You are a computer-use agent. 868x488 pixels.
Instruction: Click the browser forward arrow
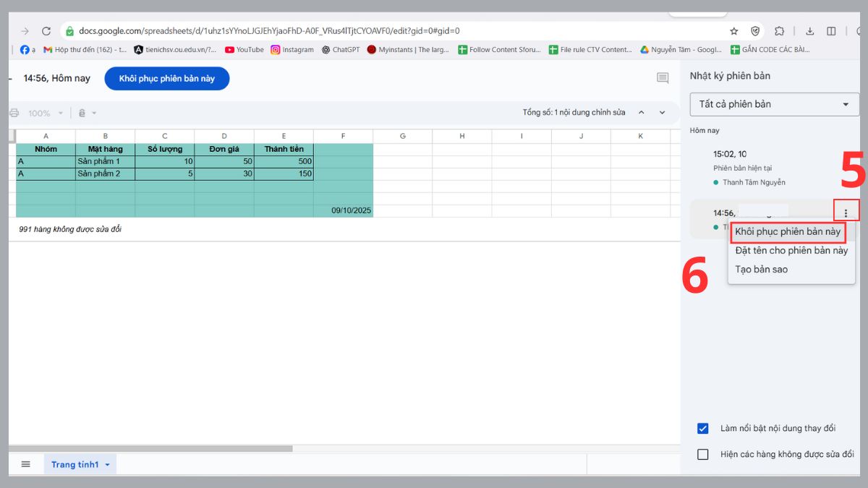[25, 31]
